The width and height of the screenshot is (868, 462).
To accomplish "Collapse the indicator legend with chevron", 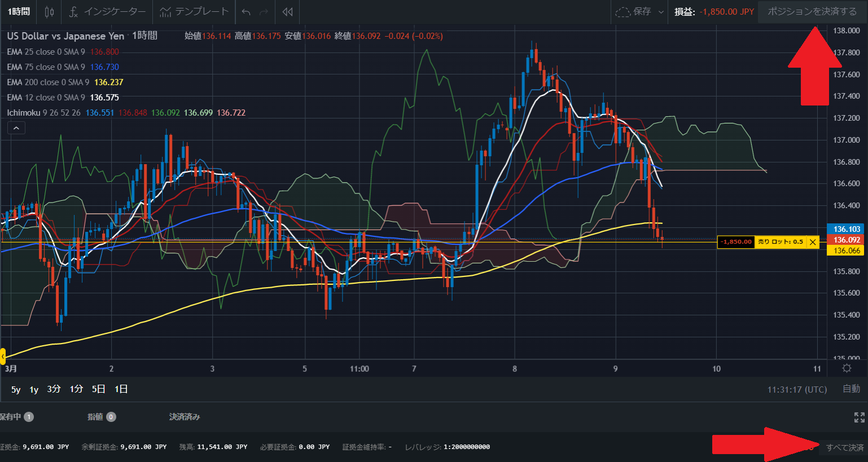I will (16, 128).
